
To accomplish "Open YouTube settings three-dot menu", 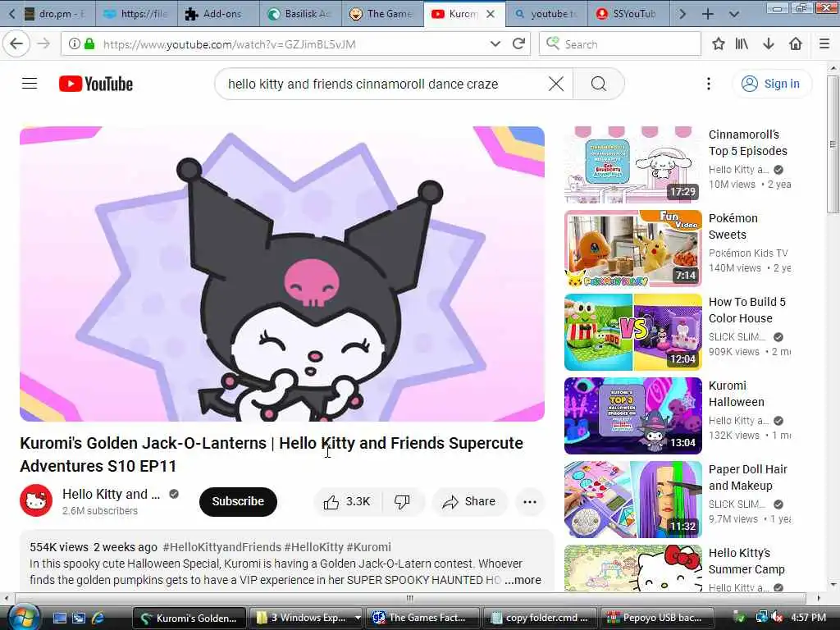I will 708,84.
